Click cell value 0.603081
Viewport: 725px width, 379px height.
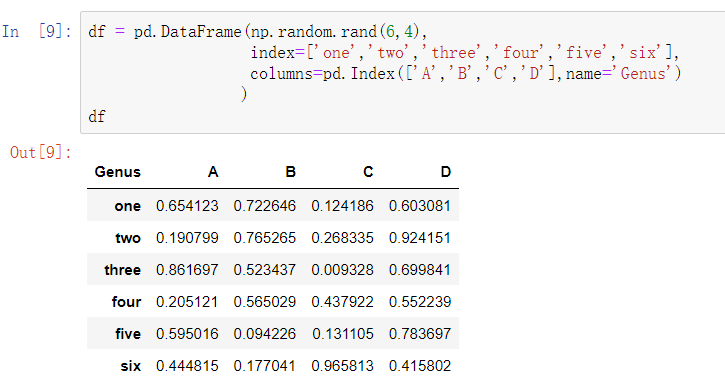pyautogui.click(x=420, y=206)
